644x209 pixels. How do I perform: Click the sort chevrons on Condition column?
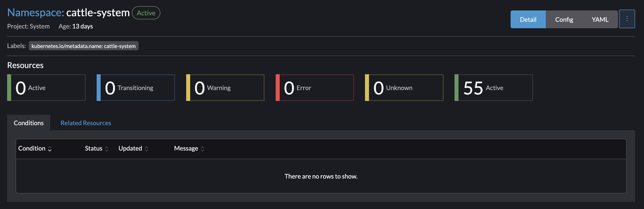[x=49, y=149]
